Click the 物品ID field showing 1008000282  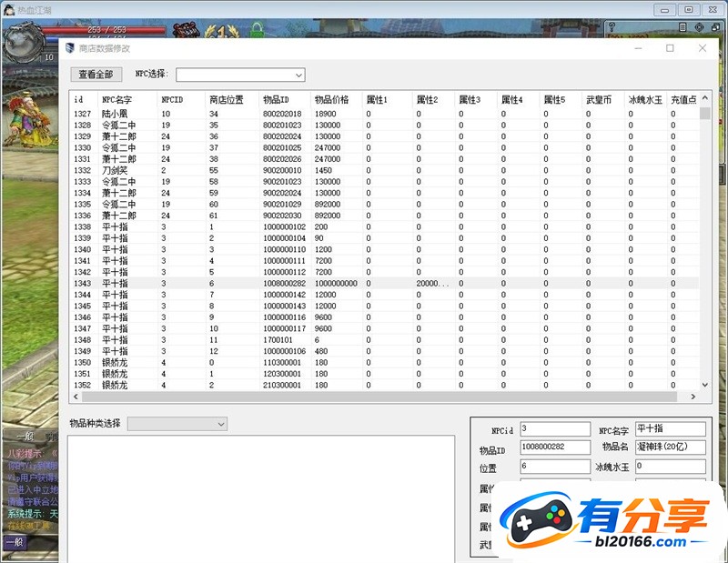click(x=555, y=447)
